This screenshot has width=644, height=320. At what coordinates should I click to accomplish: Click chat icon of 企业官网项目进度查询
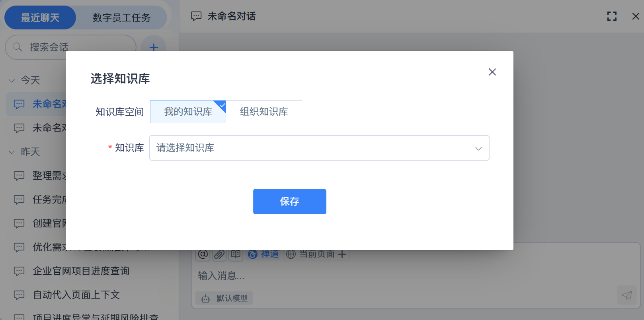click(19, 271)
